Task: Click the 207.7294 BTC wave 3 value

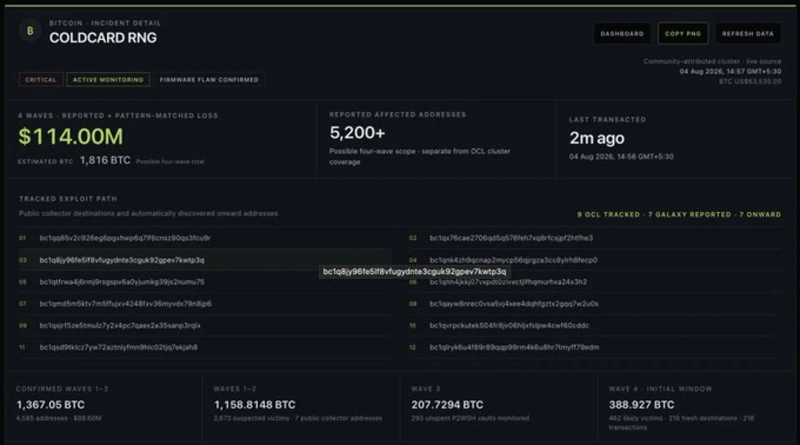Action: pos(447,405)
